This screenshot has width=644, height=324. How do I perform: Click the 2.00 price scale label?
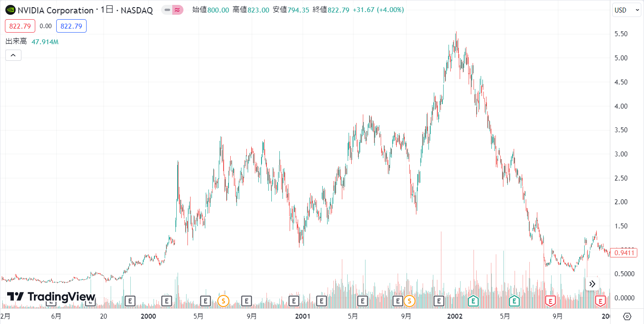click(x=622, y=202)
